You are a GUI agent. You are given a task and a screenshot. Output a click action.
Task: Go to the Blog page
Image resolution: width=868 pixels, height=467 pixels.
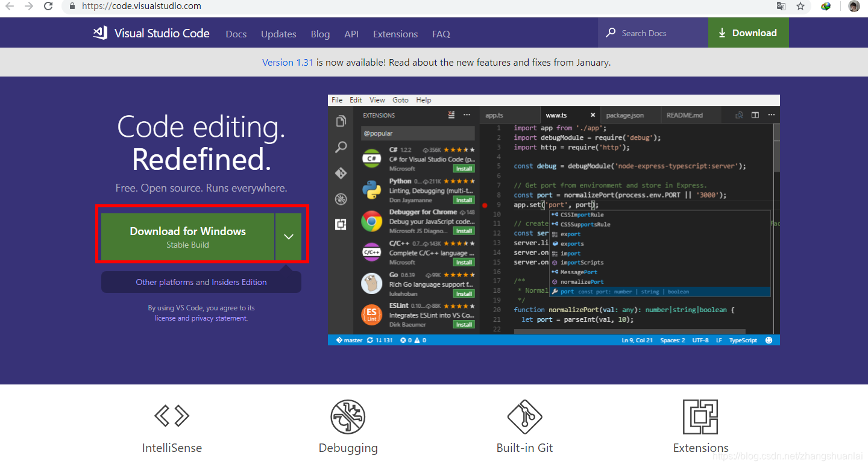[320, 34]
